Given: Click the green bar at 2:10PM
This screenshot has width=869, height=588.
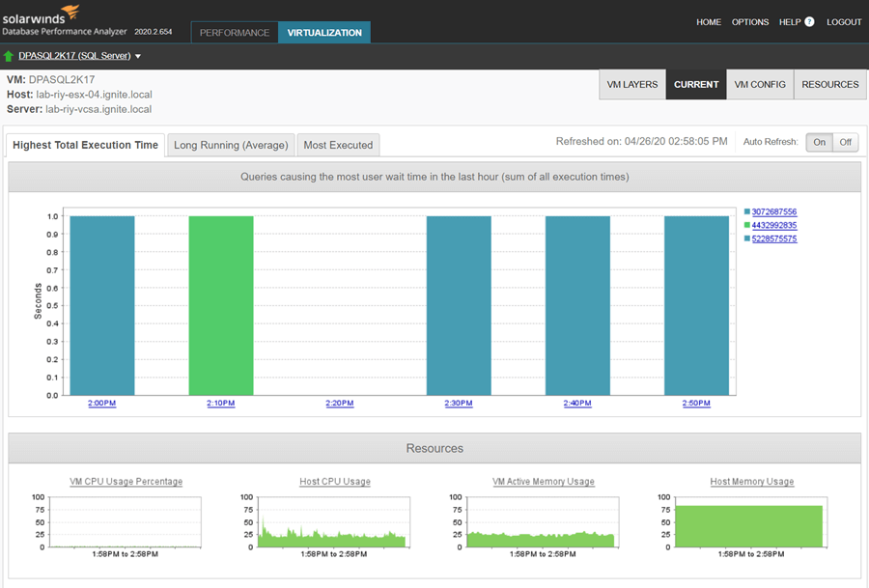Looking at the screenshot, I should 221,305.
